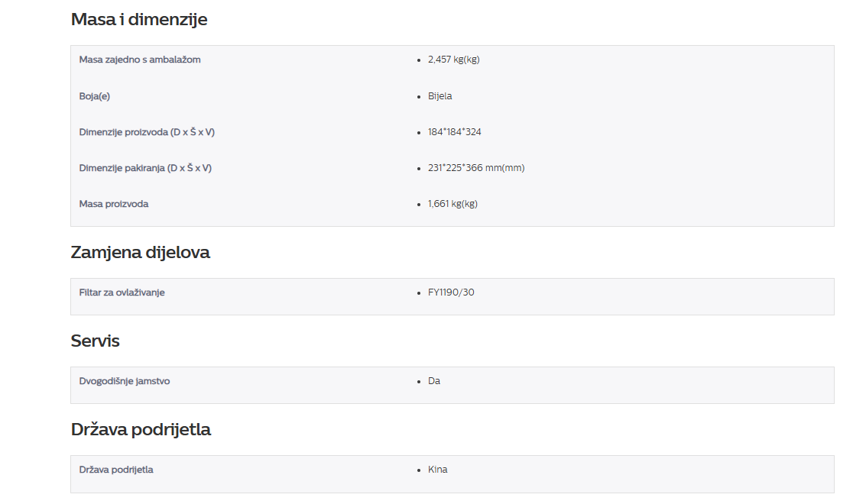Select the "Filtar za ovlaživanje" label
866x504 pixels.
(x=122, y=292)
